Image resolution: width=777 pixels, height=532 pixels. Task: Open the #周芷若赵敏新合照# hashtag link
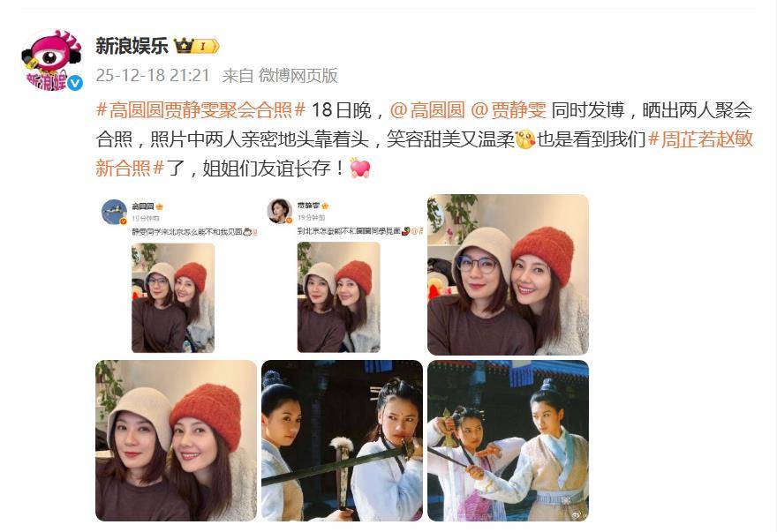tap(424, 154)
